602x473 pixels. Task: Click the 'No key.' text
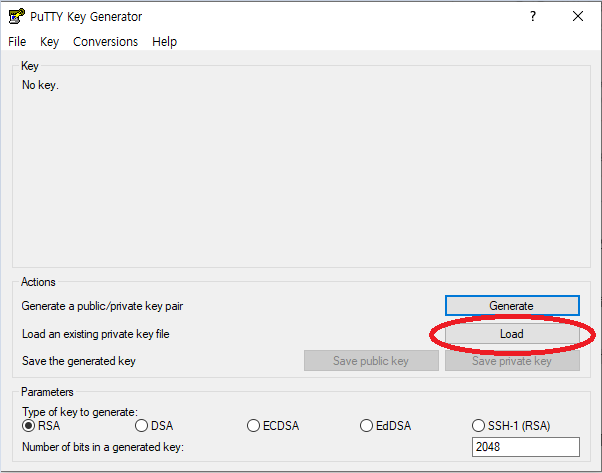pyautogui.click(x=40, y=85)
